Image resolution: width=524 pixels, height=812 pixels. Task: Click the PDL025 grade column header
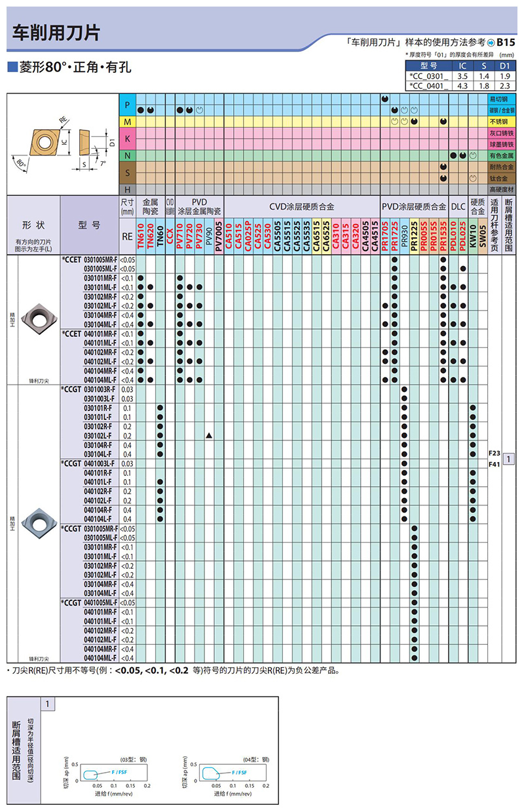pos(463,236)
